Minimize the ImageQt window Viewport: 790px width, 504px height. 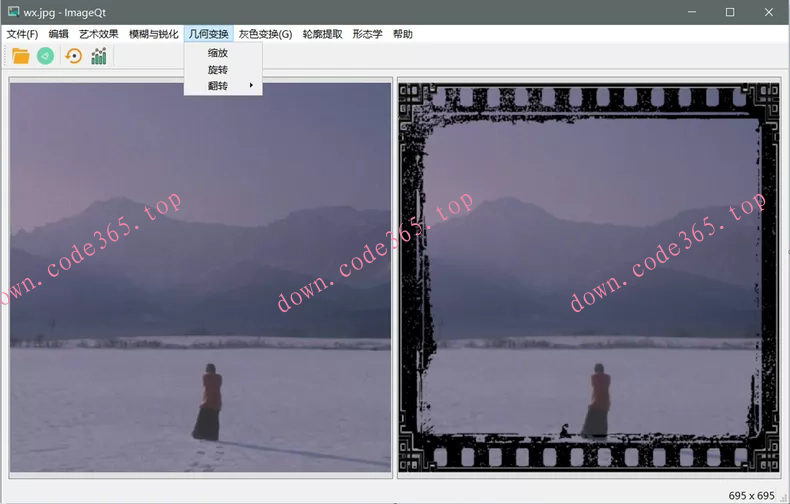692,12
